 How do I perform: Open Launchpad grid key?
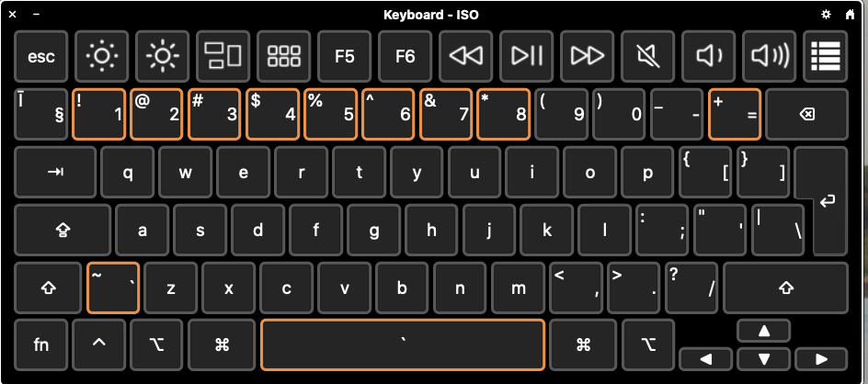click(x=283, y=56)
